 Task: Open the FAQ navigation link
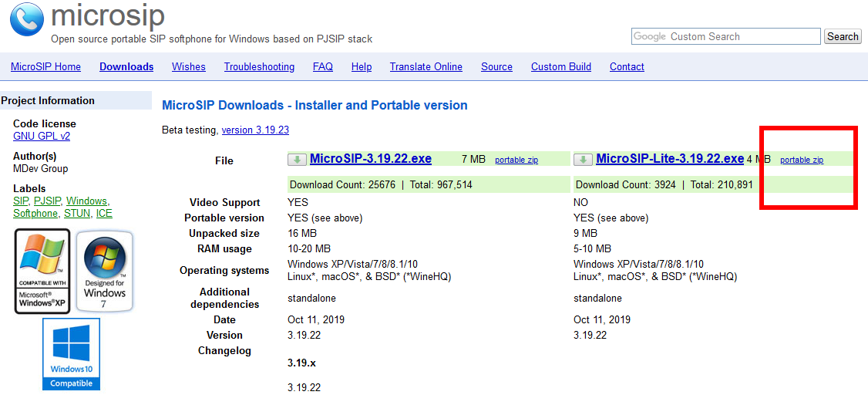point(323,67)
